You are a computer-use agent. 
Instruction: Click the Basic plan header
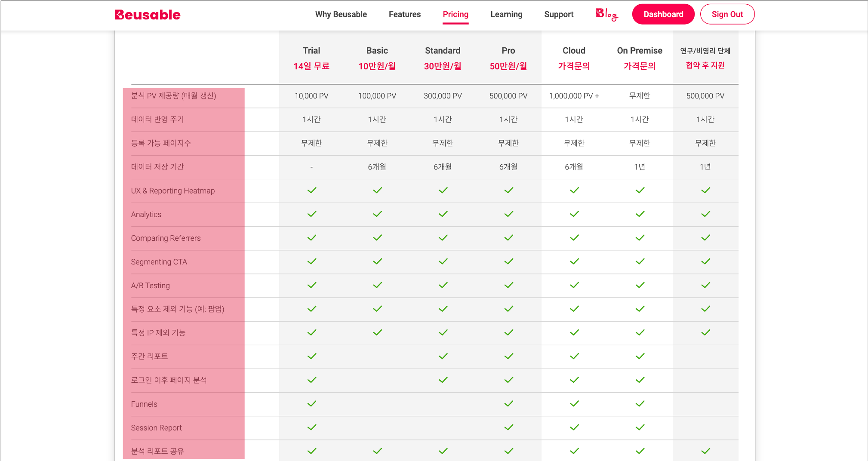(377, 51)
